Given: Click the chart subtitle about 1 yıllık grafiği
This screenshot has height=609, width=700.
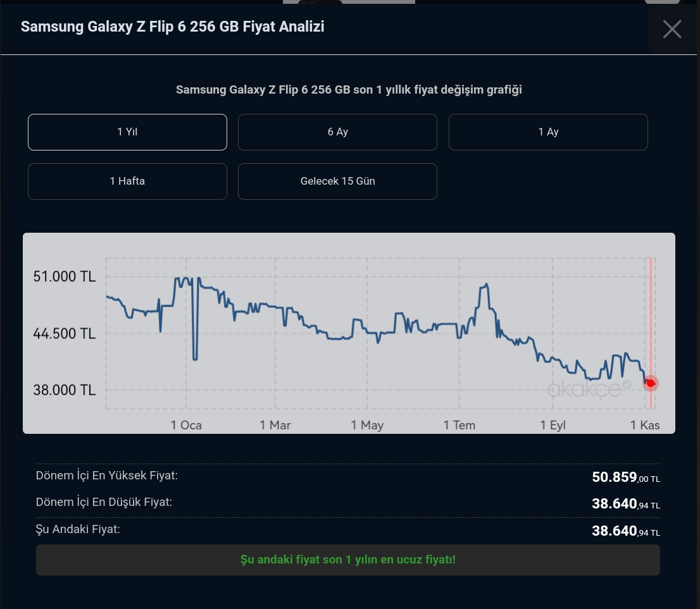Looking at the screenshot, I should click(349, 90).
